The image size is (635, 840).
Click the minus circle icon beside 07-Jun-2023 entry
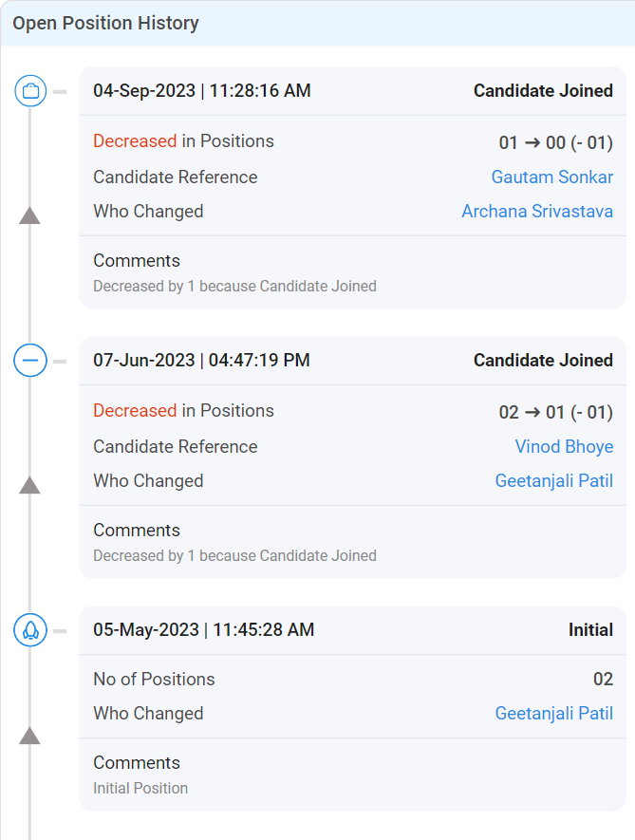[x=30, y=361]
